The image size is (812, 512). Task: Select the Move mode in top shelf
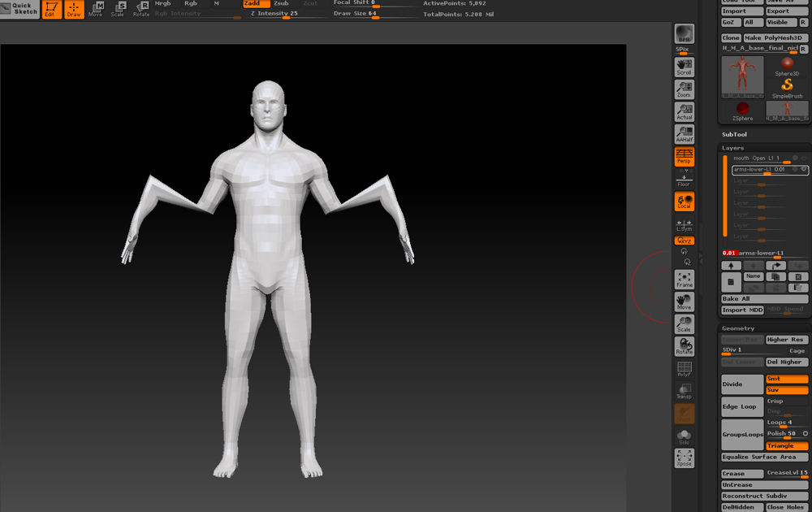[x=96, y=9]
